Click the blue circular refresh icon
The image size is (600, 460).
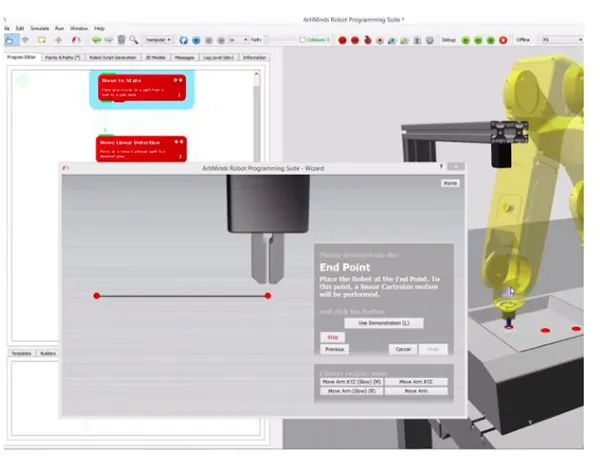point(184,40)
